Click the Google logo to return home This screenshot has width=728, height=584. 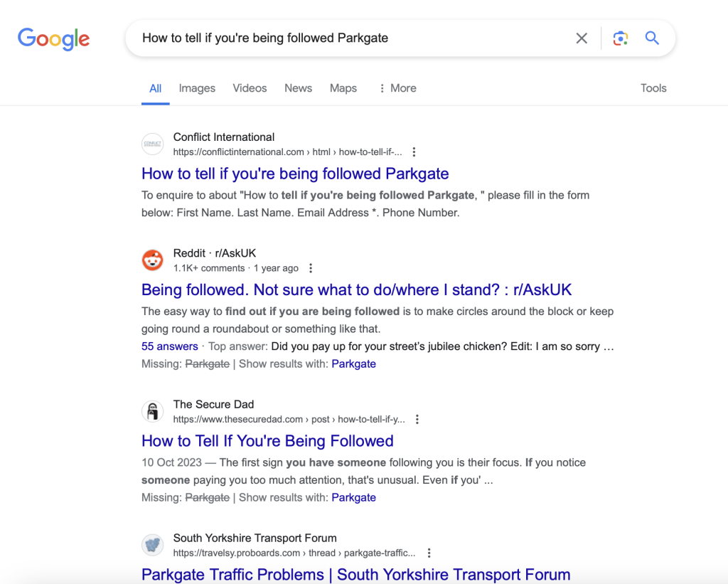click(x=53, y=39)
